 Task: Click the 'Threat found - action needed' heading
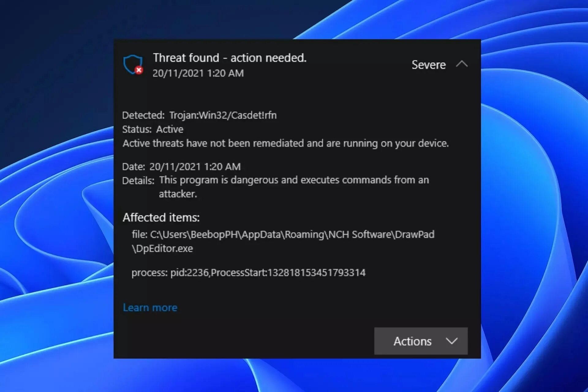pos(230,58)
